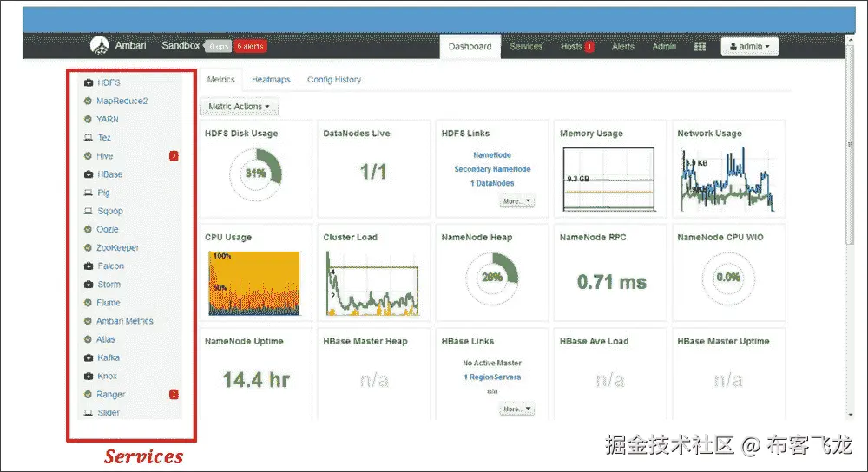
Task: Open the Ambari Metrics service link
Action: pyautogui.click(x=124, y=321)
